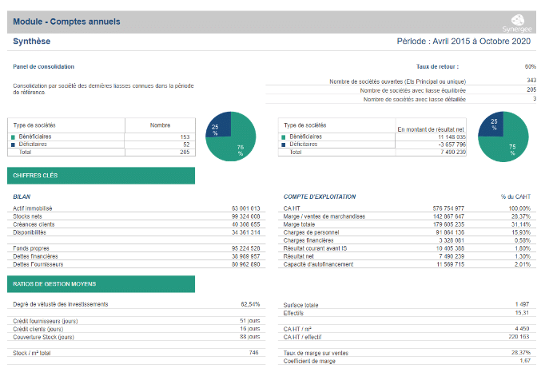The image size is (545, 392).
Task: Click blue Déficitaires legend square in résultat net table
Action: (283, 145)
